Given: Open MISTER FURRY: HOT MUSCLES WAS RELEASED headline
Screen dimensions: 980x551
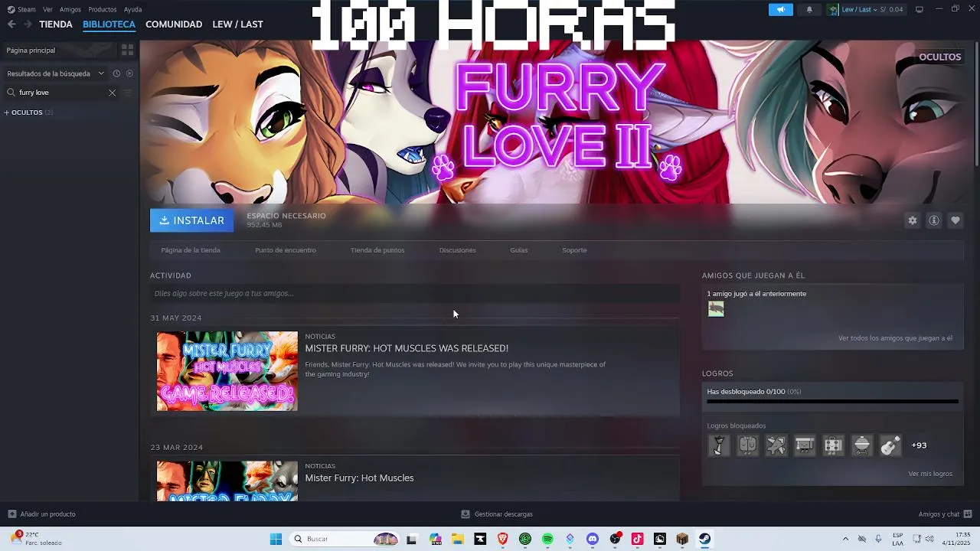Looking at the screenshot, I should (407, 348).
